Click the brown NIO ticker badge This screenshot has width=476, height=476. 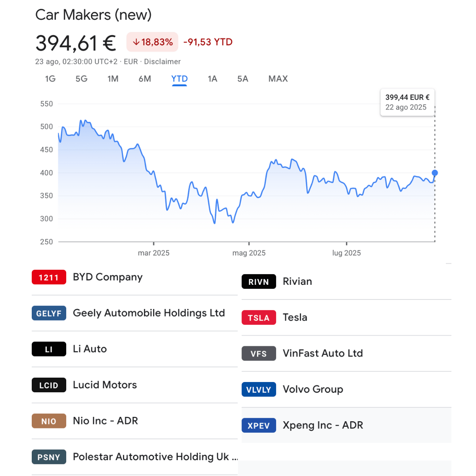pyautogui.click(x=49, y=421)
